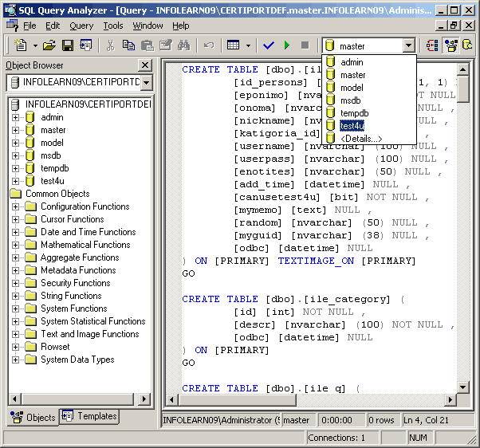Switch to the Objects tab

pyautogui.click(x=33, y=418)
